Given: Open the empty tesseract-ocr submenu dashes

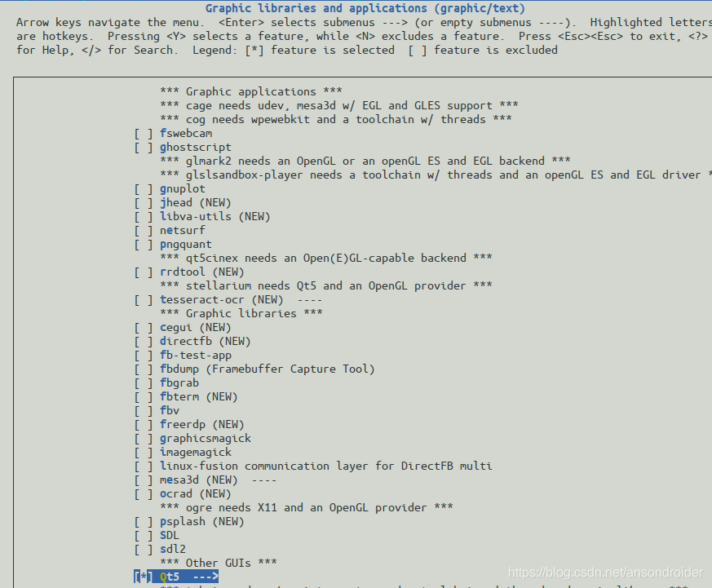Looking at the screenshot, I should 310,299.
